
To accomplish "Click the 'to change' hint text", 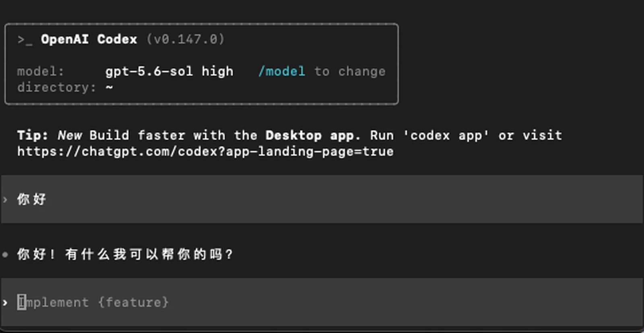I will click(x=350, y=72).
